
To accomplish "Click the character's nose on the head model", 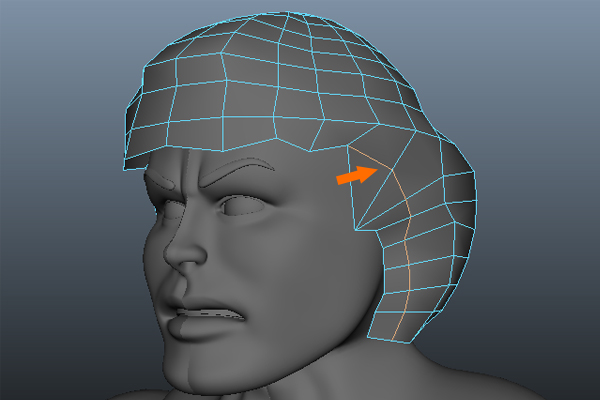I will (x=184, y=249).
